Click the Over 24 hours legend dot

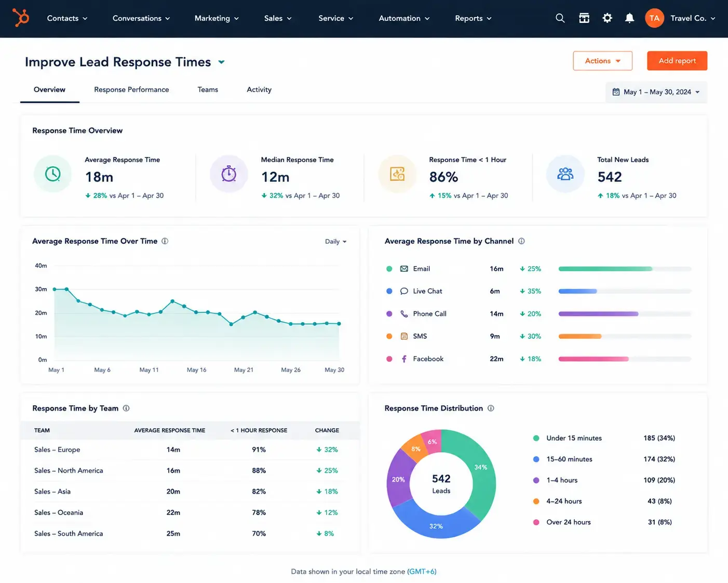[536, 522]
